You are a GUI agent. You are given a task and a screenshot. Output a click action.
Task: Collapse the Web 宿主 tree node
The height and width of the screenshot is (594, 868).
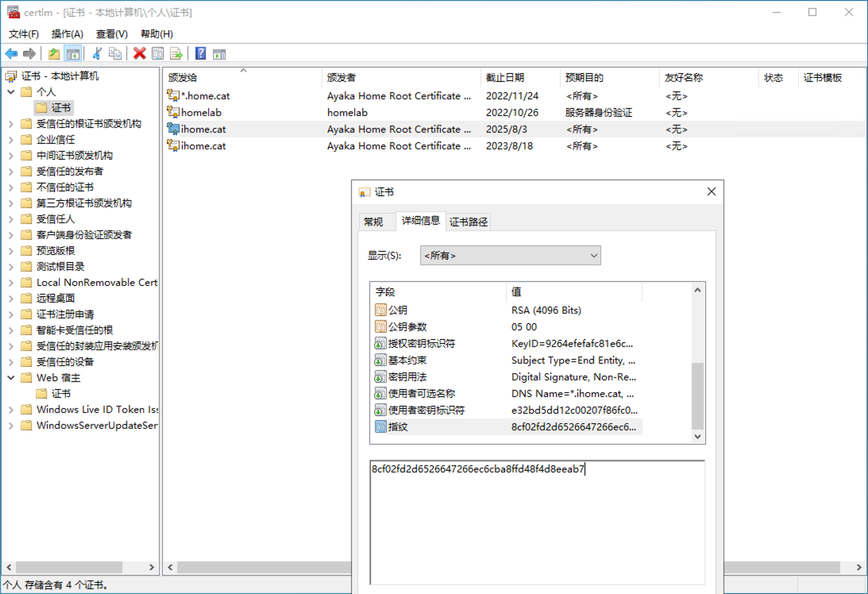[x=11, y=378]
